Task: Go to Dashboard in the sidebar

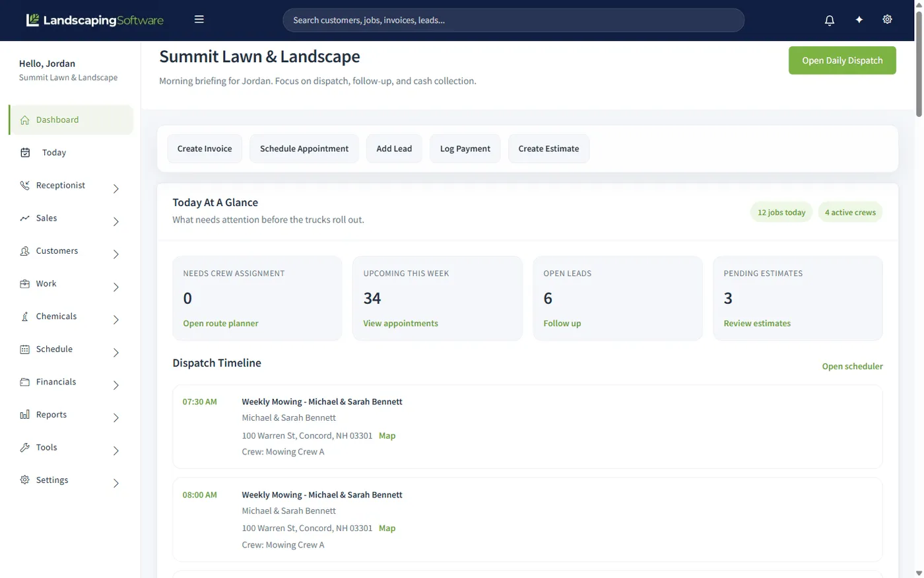Action: 71,120
